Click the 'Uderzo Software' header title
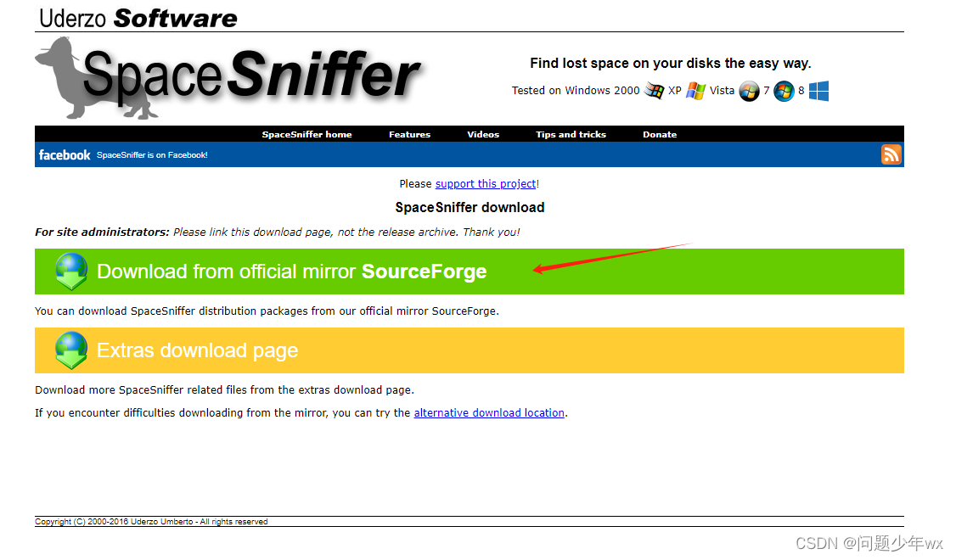956x560 pixels. 138,18
